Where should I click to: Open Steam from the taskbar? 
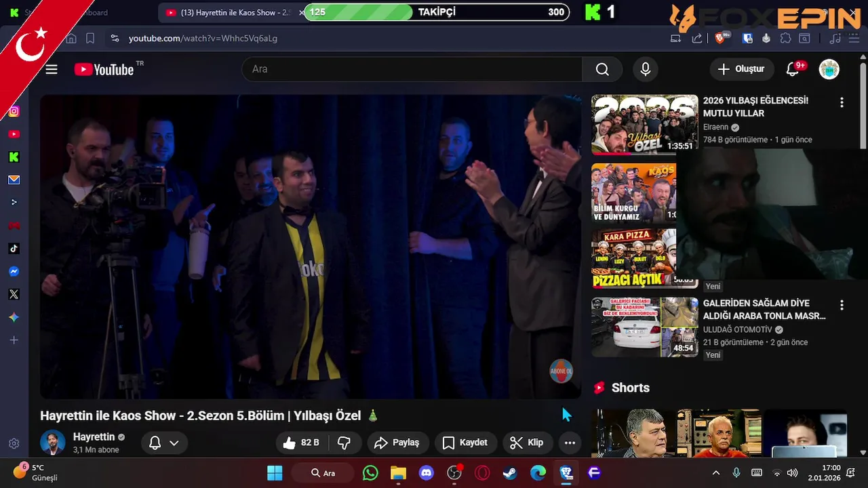pyautogui.click(x=510, y=472)
